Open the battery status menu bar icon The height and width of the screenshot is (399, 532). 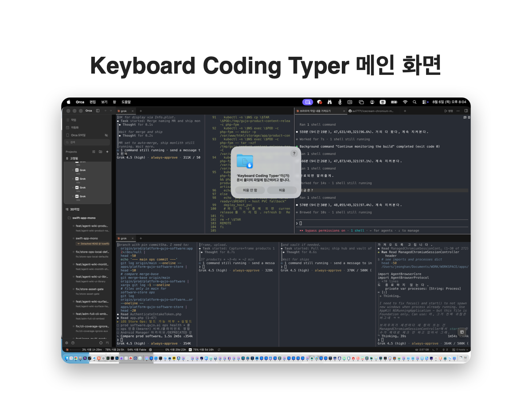[394, 102]
